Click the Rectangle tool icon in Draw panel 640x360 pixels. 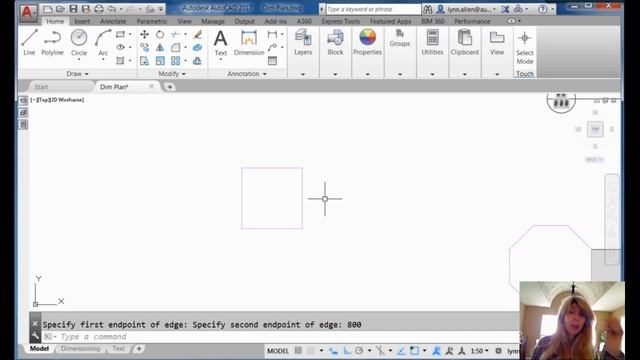click(x=120, y=34)
